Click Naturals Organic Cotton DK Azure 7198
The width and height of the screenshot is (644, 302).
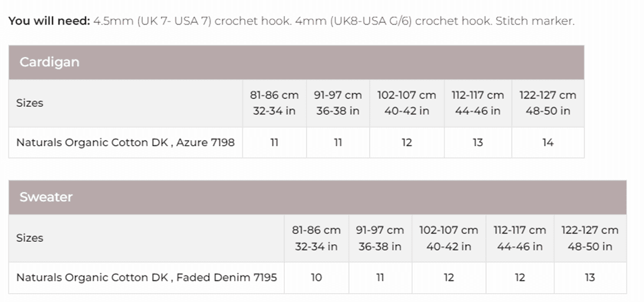125,142
